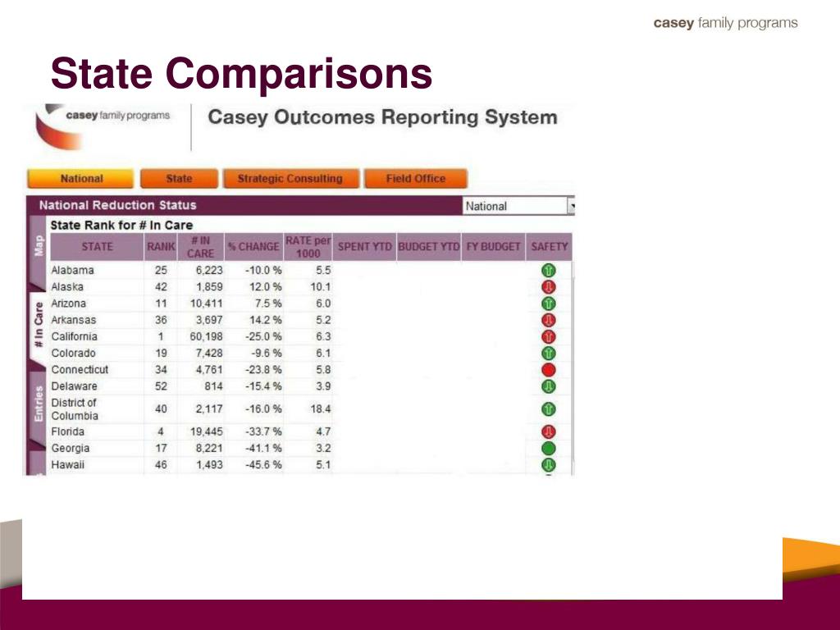Select the Alabama state row name
840x630 pixels.
coord(72,270)
